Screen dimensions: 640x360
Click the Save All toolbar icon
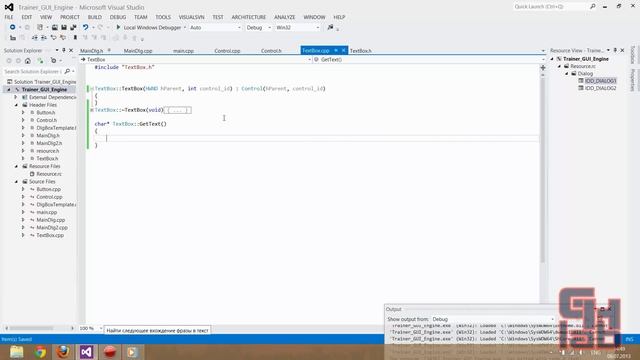click(x=73, y=27)
